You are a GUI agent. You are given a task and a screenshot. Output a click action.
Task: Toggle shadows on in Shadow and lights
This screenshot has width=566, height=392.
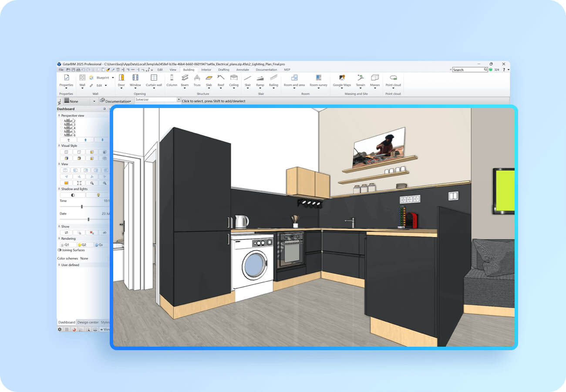pyautogui.click(x=73, y=195)
